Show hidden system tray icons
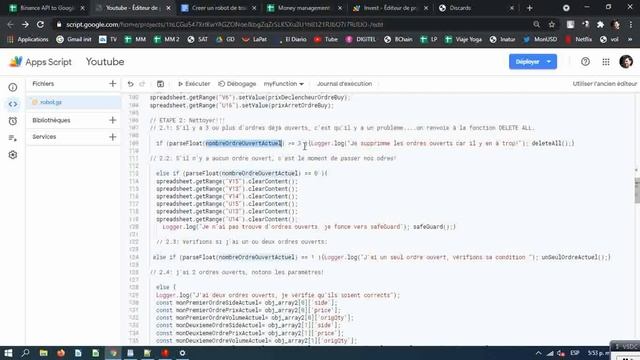This screenshot has height=360, width=640. click(x=538, y=353)
